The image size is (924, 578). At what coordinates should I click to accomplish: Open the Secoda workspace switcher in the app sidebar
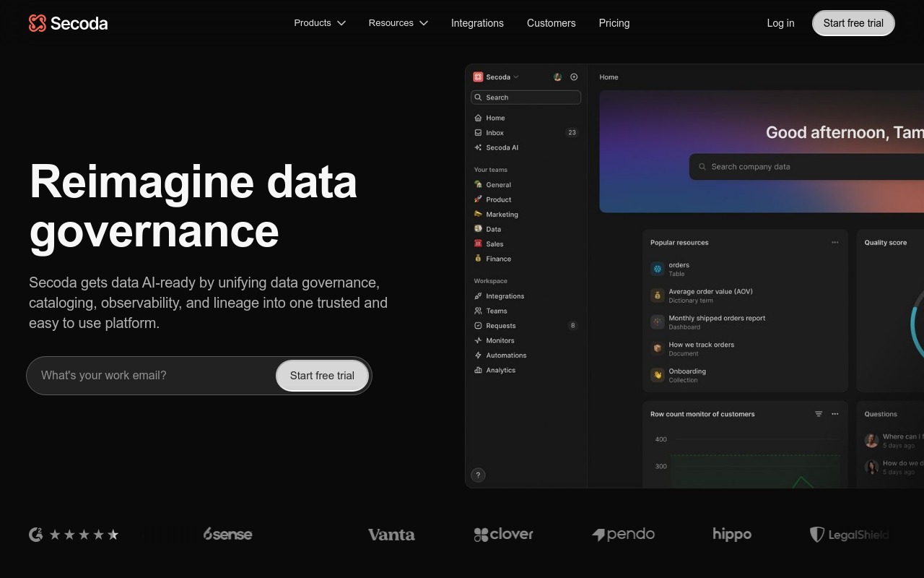[x=497, y=77]
